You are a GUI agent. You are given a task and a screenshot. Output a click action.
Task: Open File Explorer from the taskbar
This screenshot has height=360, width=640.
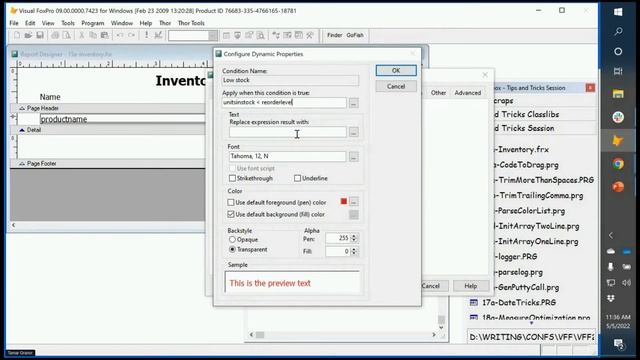tap(618, 94)
